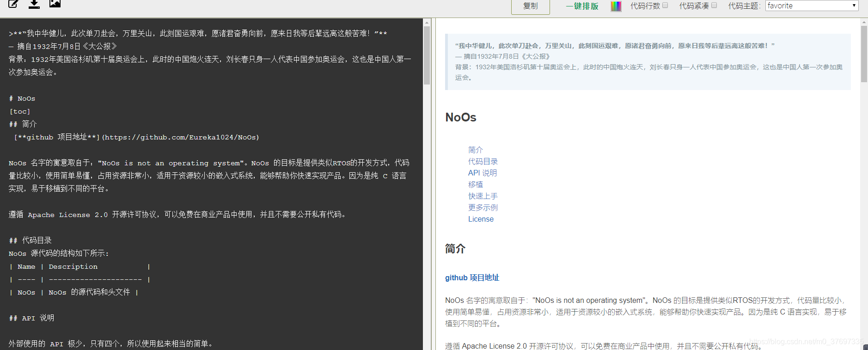This screenshot has height=350, width=868.
Task: Click the github URL line in editor
Action: pyautogui.click(x=136, y=137)
